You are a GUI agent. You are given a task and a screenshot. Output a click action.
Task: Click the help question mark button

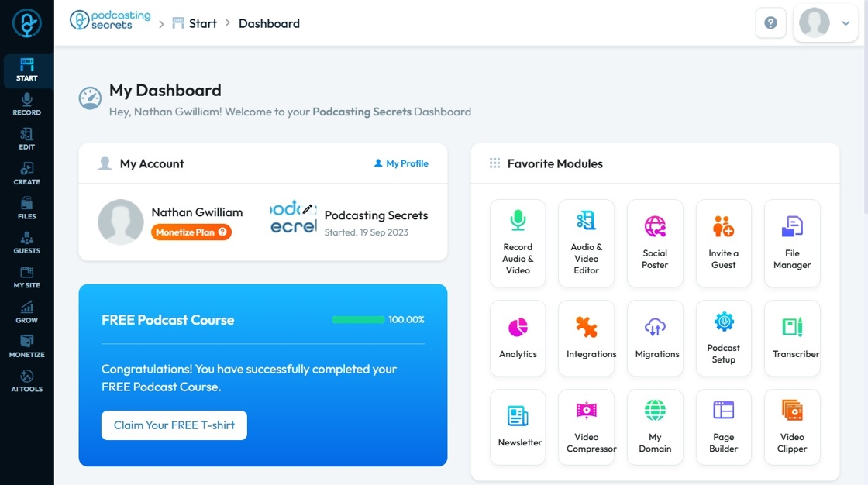point(770,23)
